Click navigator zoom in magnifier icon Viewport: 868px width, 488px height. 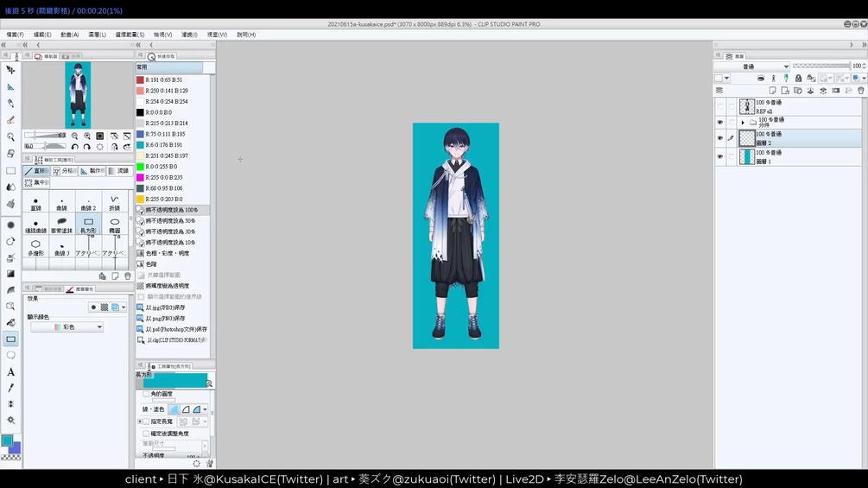[87, 136]
